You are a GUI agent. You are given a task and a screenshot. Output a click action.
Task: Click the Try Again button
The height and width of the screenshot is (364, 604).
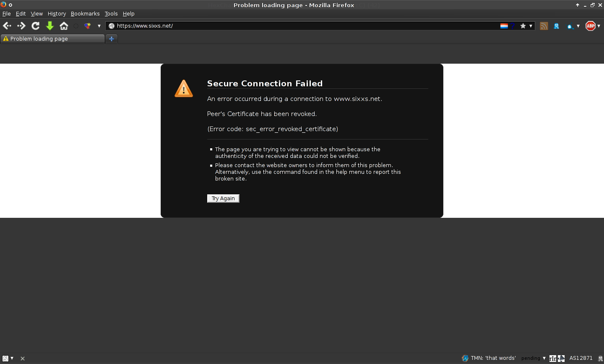[223, 199]
